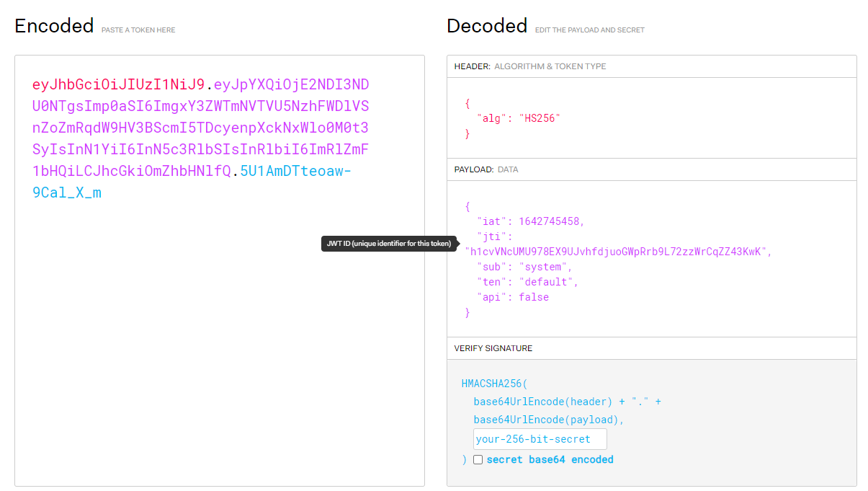868x491 pixels.
Task: Click the "default" value of ten
Action: tap(548, 282)
